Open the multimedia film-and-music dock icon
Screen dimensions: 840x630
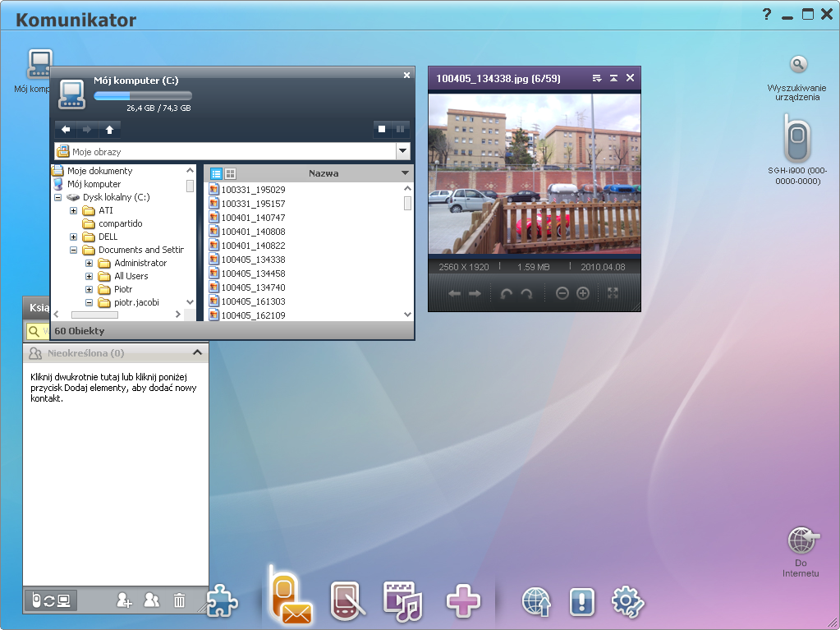403,601
